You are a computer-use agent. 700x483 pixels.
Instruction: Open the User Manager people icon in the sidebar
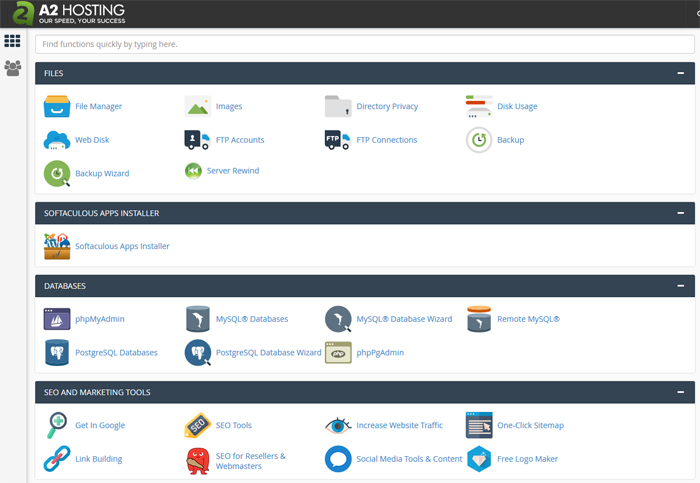12,68
